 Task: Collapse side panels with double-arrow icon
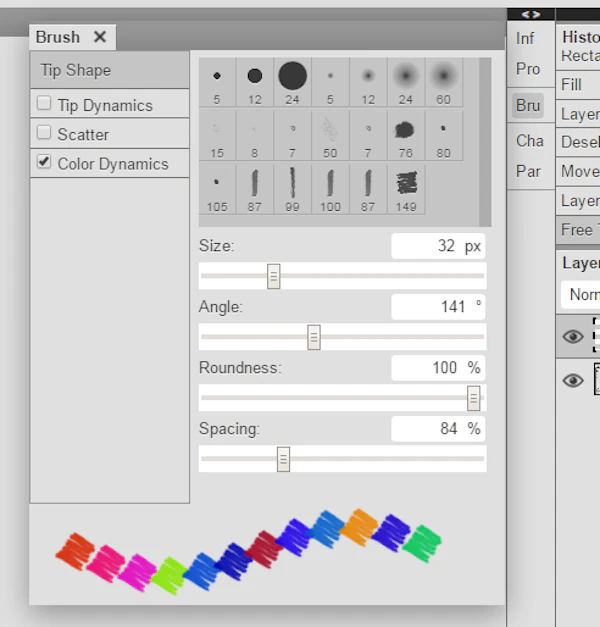[531, 15]
